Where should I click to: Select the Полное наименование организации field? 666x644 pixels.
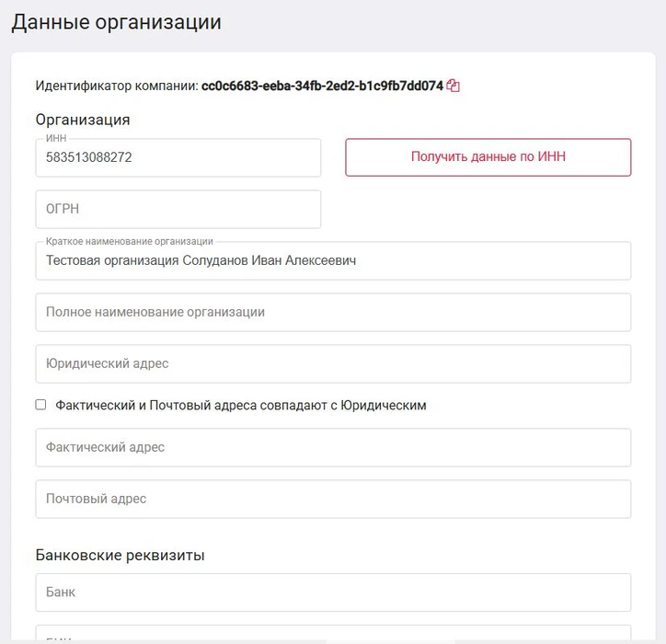tap(333, 313)
